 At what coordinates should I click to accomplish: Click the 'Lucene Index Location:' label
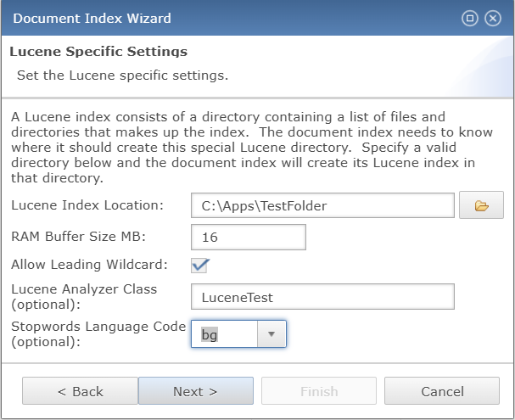(x=87, y=205)
